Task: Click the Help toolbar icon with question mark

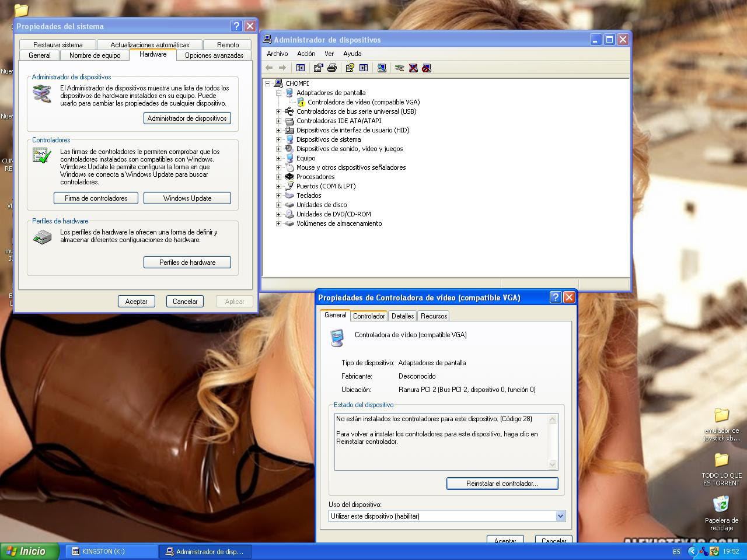Action: [x=350, y=68]
